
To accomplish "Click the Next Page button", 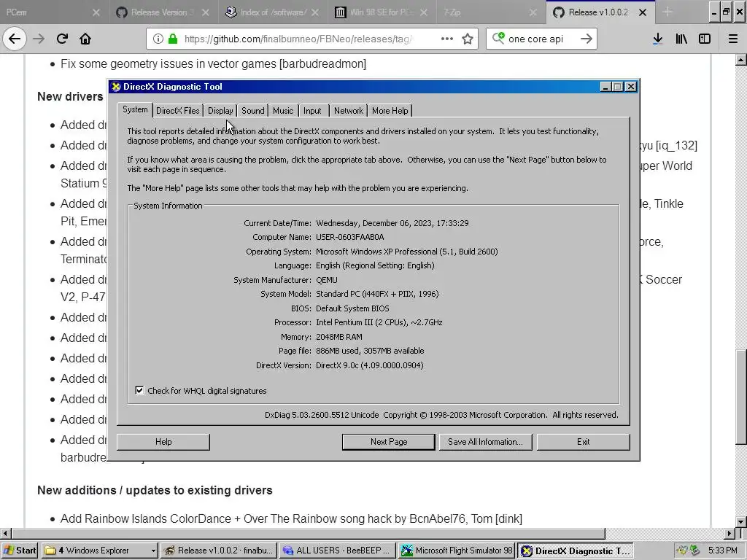I will point(389,442).
